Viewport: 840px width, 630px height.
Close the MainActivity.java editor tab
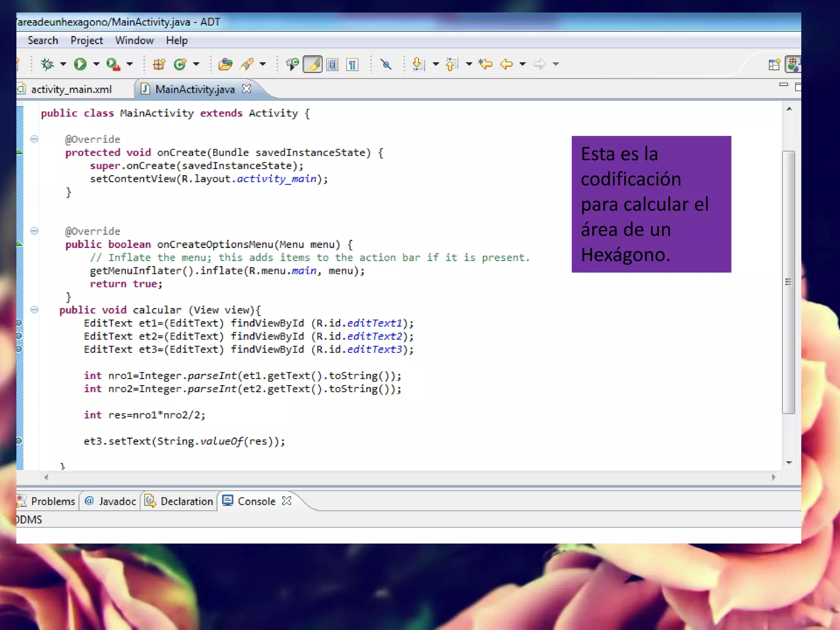point(247,89)
